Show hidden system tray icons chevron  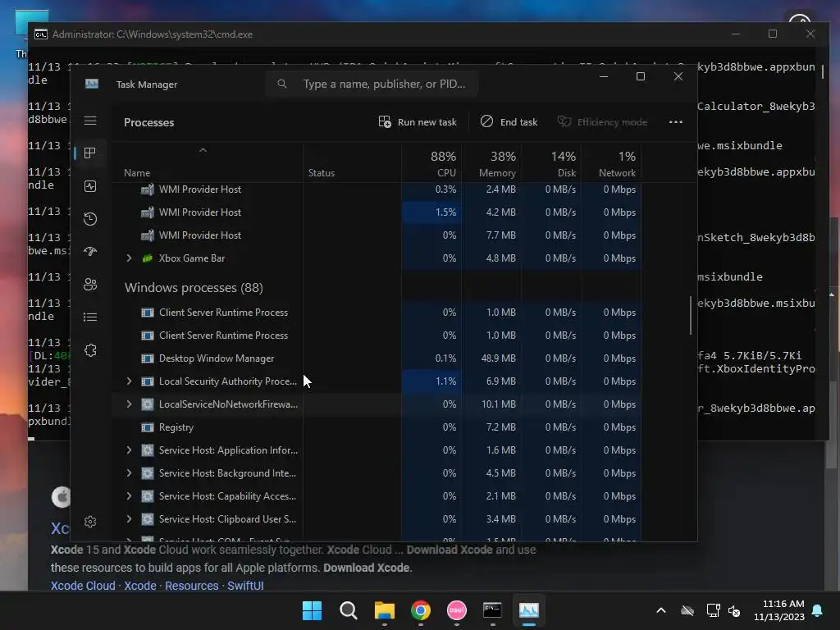coord(661,610)
